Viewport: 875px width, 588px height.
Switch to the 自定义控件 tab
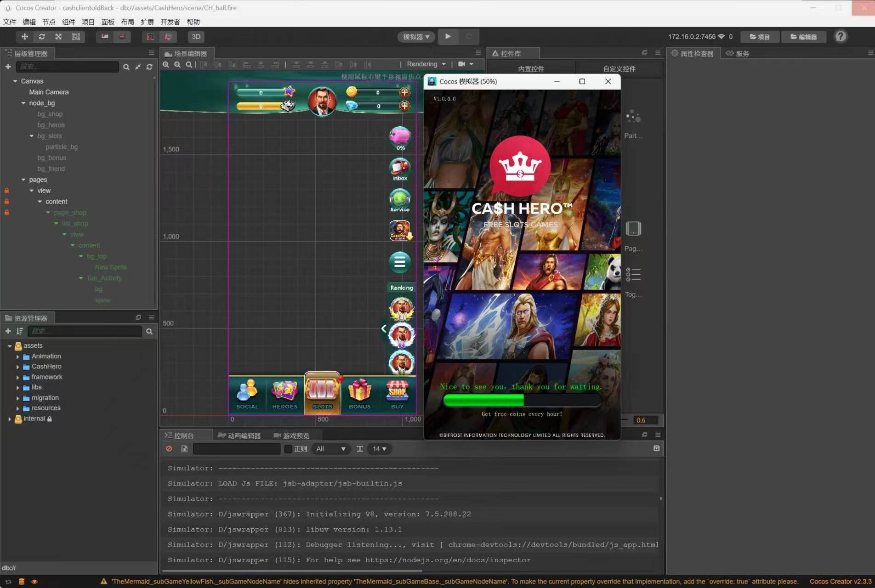[619, 69]
